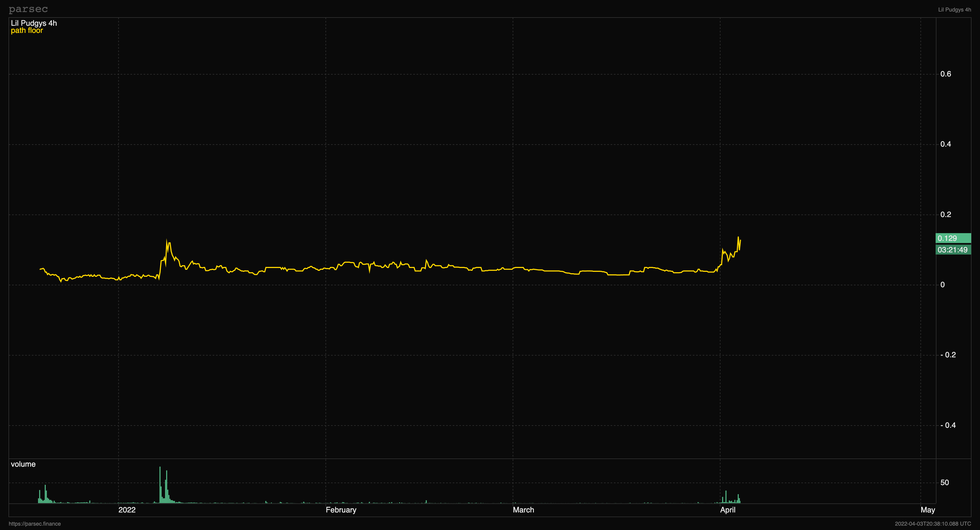This screenshot has height=530, width=980.
Task: Click the April time axis label
Action: tap(727, 510)
